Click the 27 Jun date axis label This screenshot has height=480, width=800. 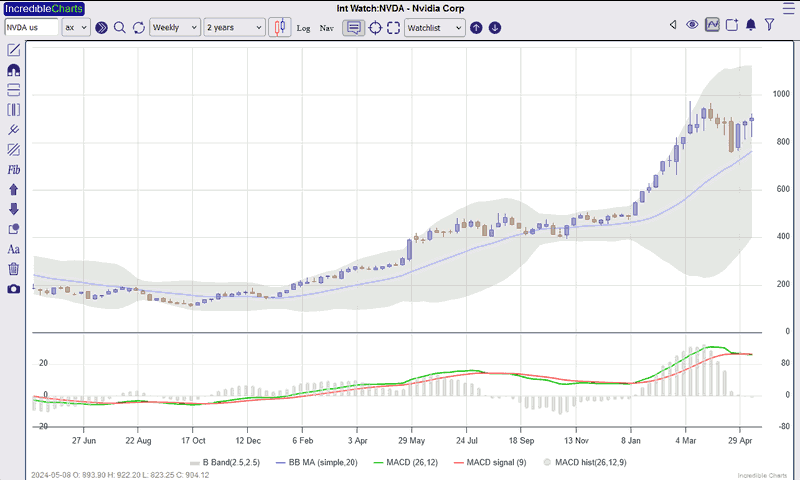84,441
